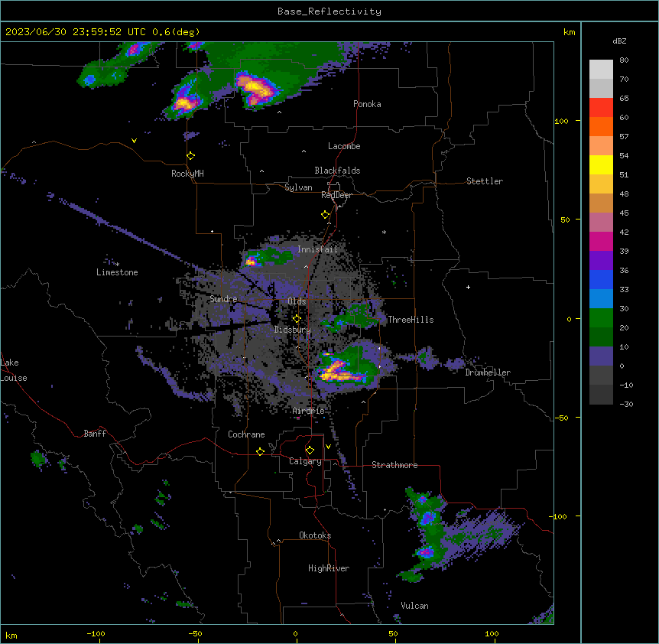Click the Sylvan label
This screenshot has height=644, width=659.
pyautogui.click(x=298, y=187)
